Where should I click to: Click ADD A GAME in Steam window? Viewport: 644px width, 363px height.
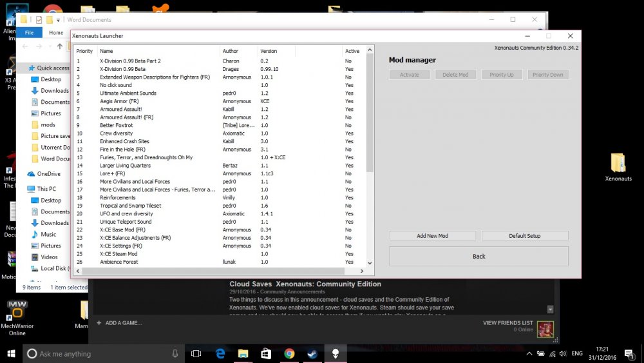(x=119, y=323)
